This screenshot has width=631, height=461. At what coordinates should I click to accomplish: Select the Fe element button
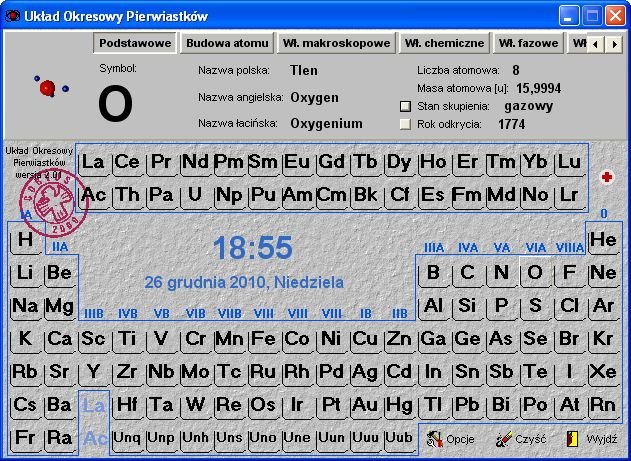[264, 339]
